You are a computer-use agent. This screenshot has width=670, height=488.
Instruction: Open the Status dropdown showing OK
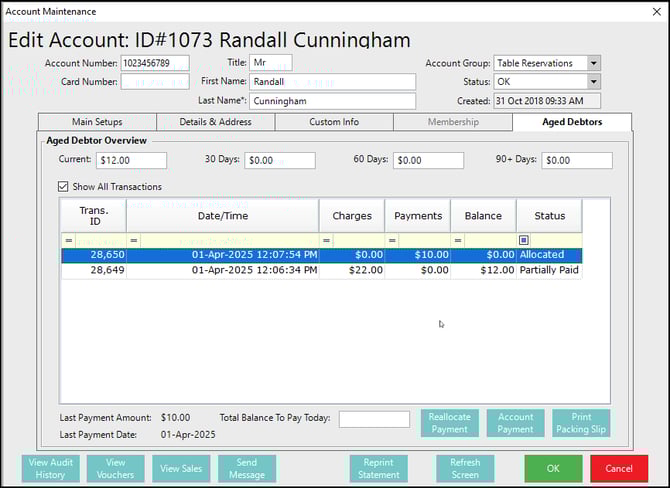pyautogui.click(x=594, y=82)
